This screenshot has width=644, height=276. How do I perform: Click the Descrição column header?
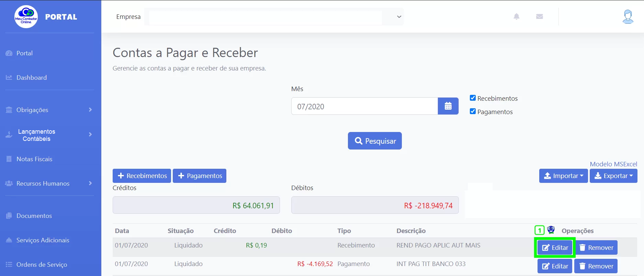click(411, 231)
